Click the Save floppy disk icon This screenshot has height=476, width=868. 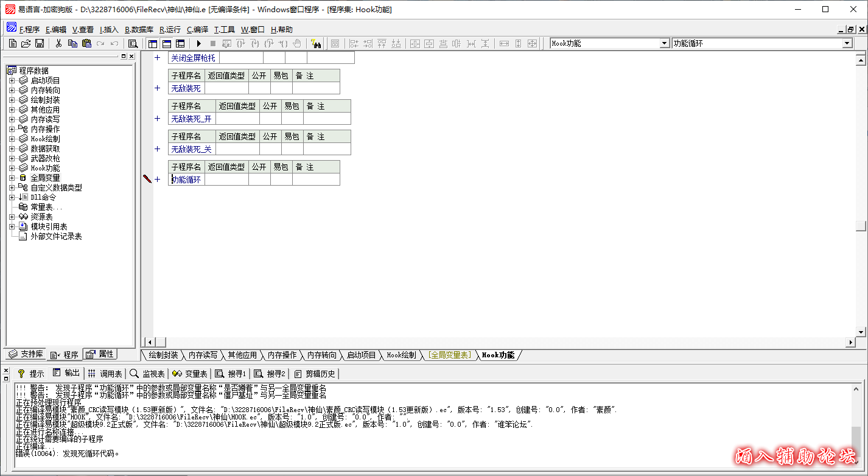point(40,43)
